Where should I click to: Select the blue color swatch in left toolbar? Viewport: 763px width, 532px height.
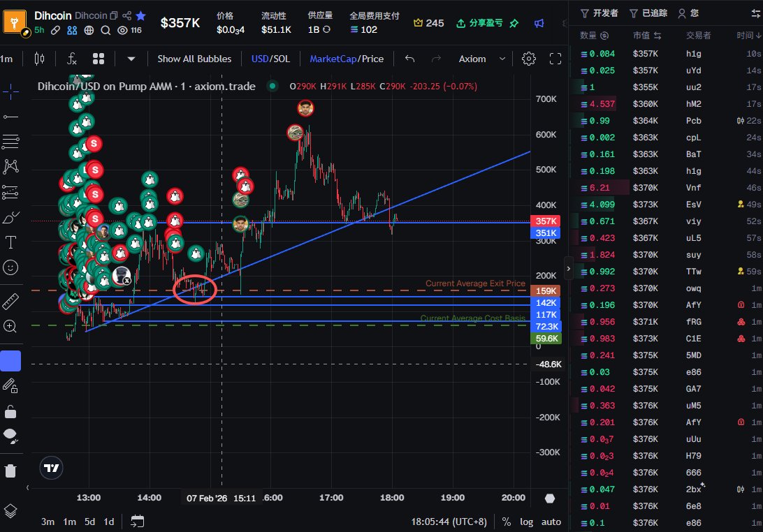click(10, 361)
